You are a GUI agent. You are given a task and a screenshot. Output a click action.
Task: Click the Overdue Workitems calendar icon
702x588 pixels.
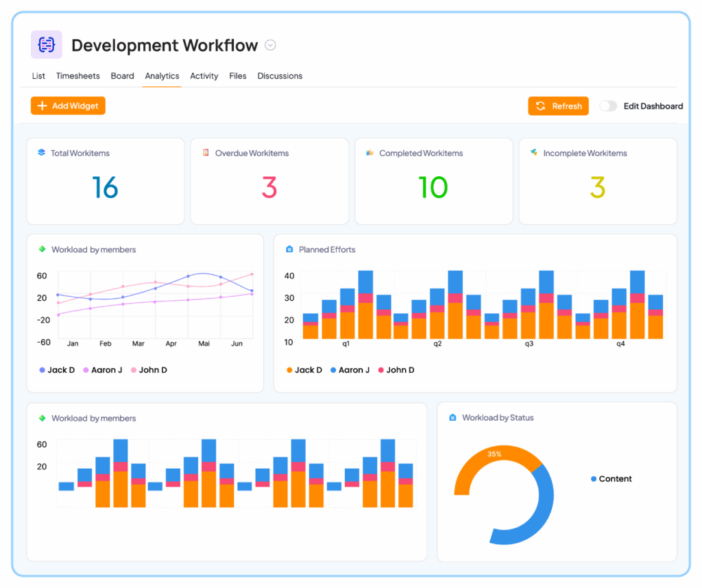point(206,153)
